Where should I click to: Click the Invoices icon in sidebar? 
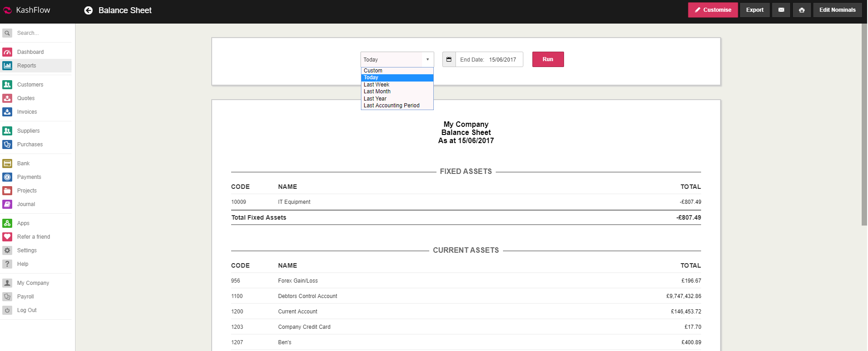click(x=7, y=112)
